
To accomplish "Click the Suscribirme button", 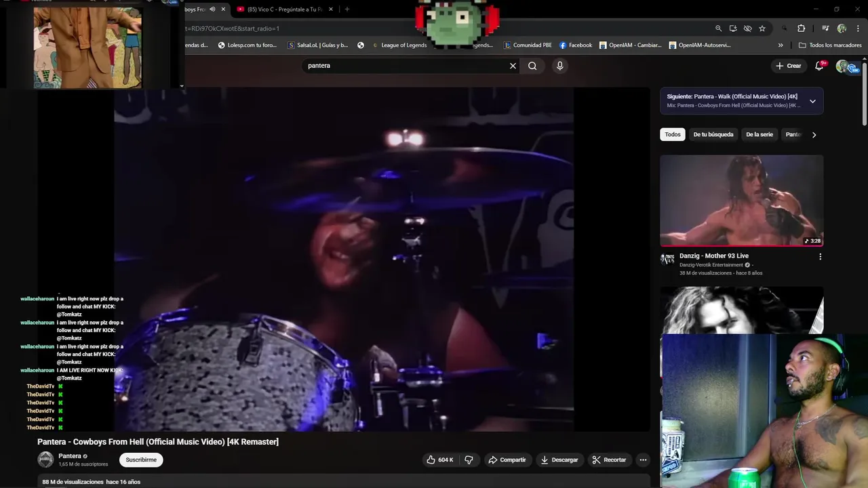I will (141, 460).
